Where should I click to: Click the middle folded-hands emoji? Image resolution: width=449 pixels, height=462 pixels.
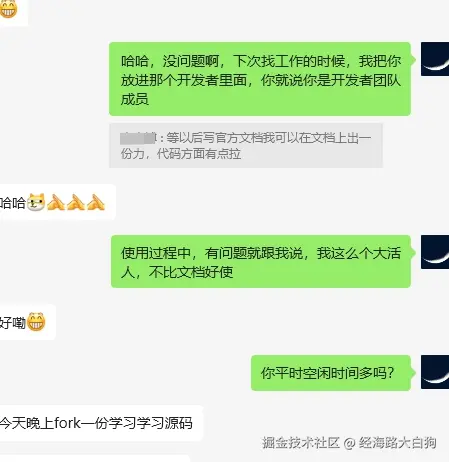pos(76,202)
